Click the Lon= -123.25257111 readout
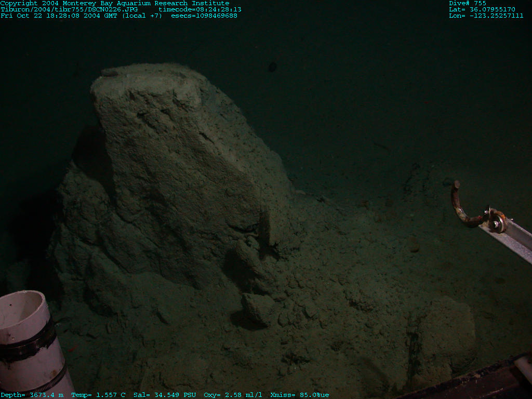Screen dimensions: 532x399 tap(486, 16)
